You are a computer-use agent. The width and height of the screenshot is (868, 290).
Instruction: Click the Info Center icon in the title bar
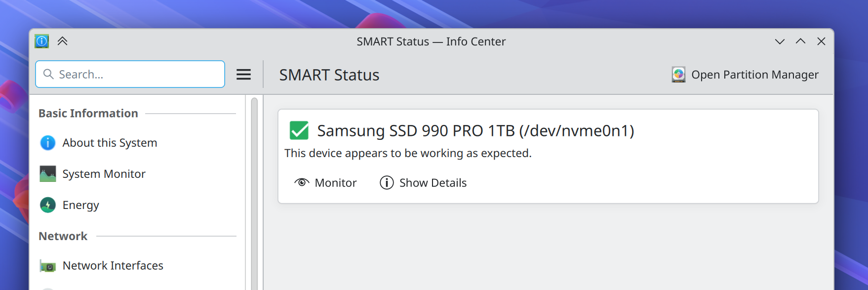tap(41, 41)
